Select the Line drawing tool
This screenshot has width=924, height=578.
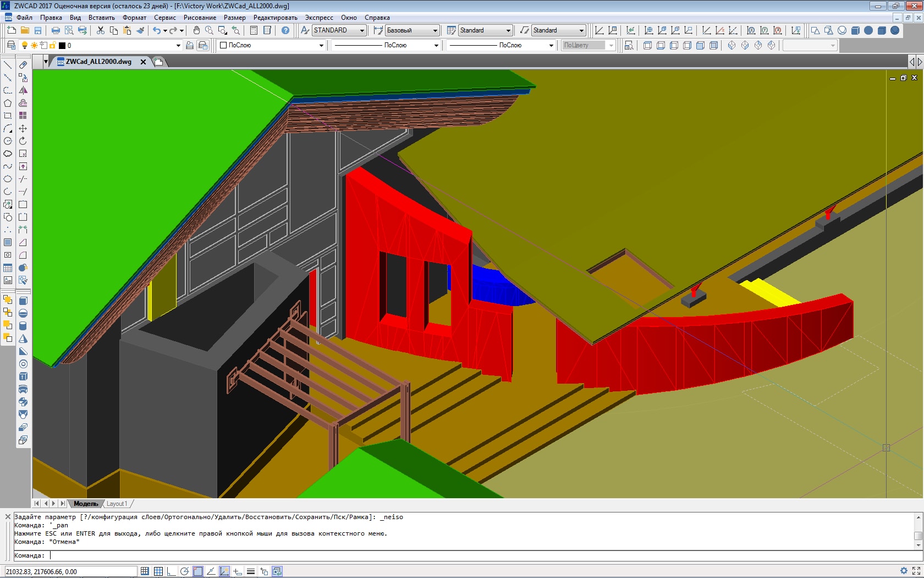(x=8, y=65)
